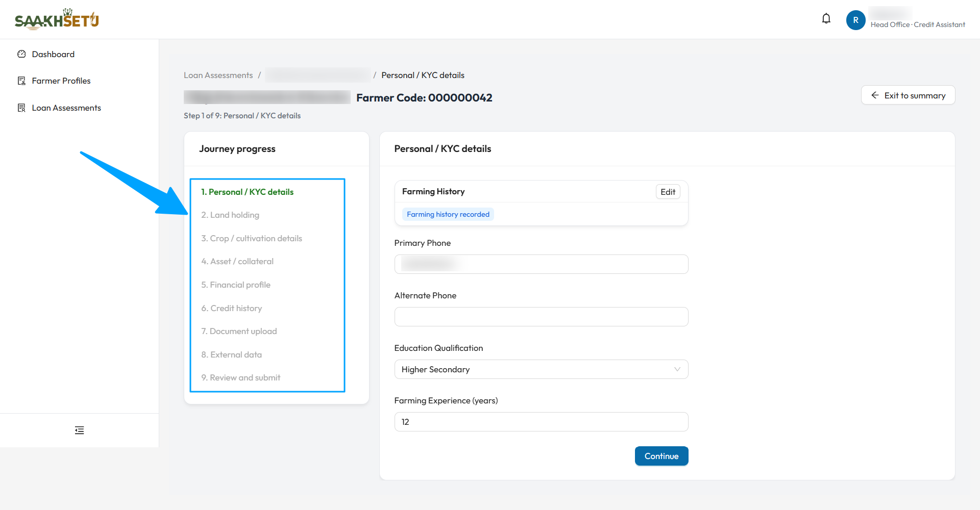Screen dimensions: 980x510
Task: Click the Journey progress heading
Action: click(237, 149)
